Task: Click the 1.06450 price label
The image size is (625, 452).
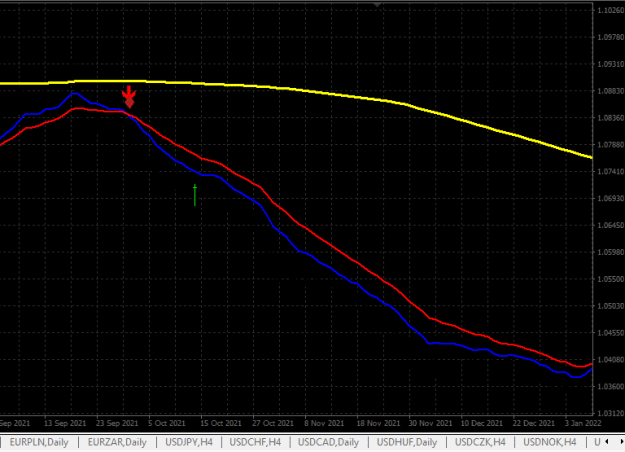Action: (x=611, y=225)
